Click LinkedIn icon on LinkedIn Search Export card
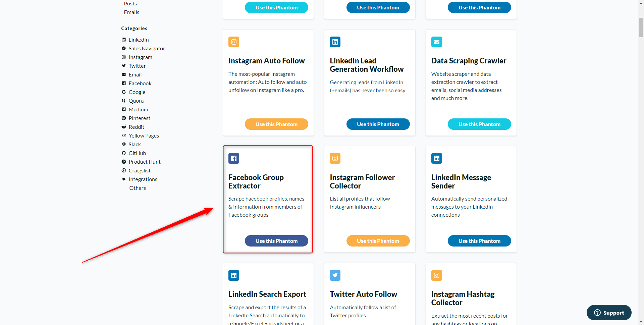644x325 pixels. pos(234,275)
